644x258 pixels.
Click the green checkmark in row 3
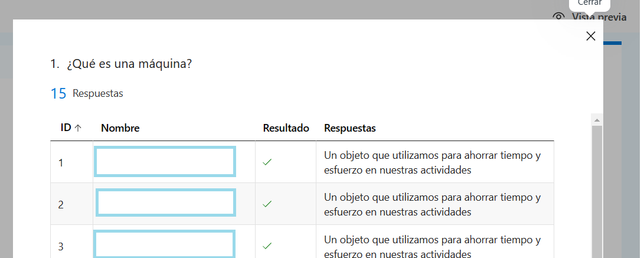tap(267, 246)
